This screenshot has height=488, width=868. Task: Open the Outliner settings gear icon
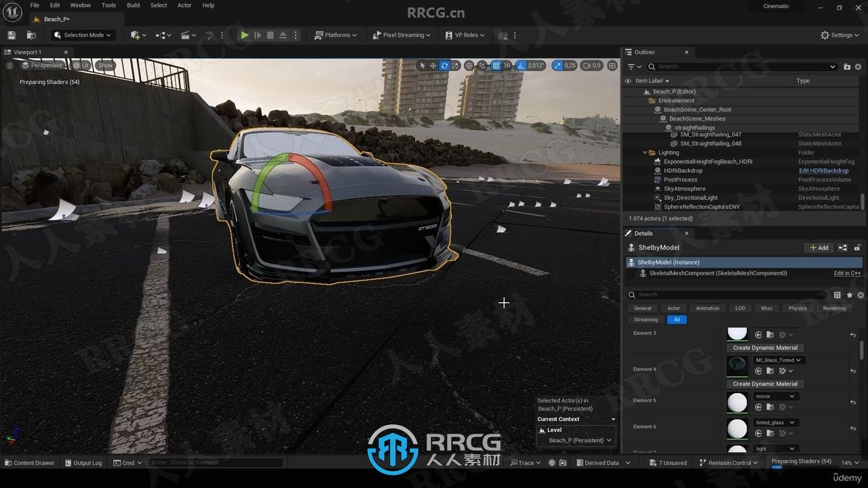pyautogui.click(x=858, y=66)
